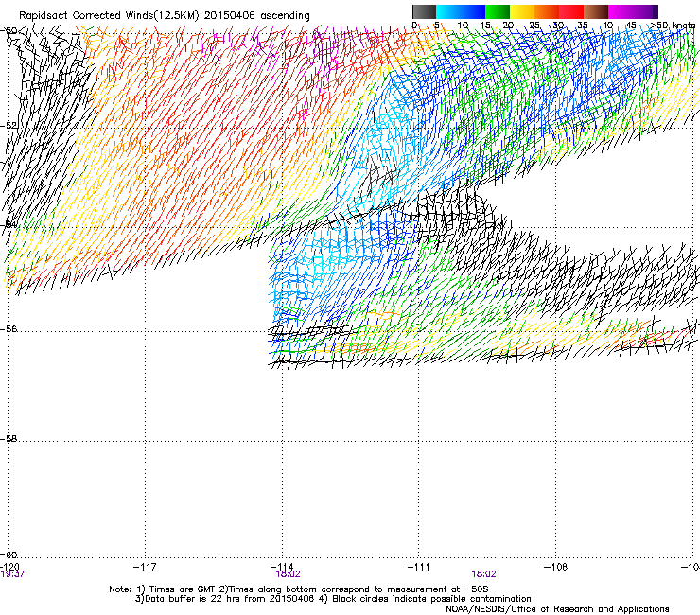The width and height of the screenshot is (700, 615).
Task: Click the '18:02' time between -111 and -108
Action: pos(484,574)
